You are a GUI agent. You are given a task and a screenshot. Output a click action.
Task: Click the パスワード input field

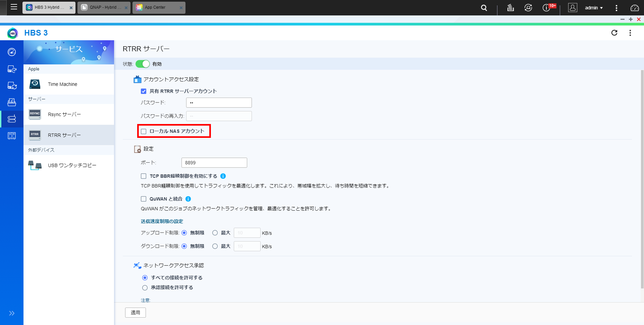pos(219,102)
